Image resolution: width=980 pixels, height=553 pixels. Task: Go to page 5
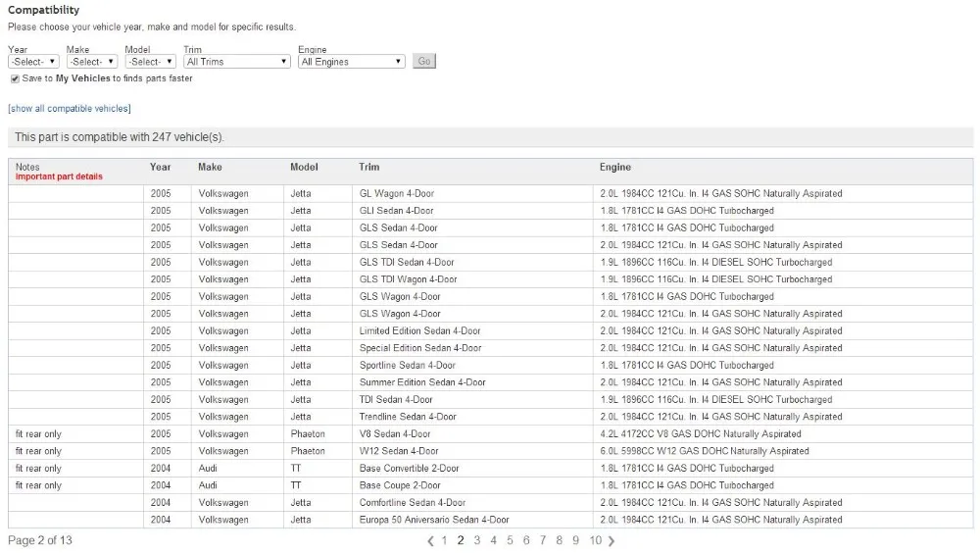coord(510,540)
